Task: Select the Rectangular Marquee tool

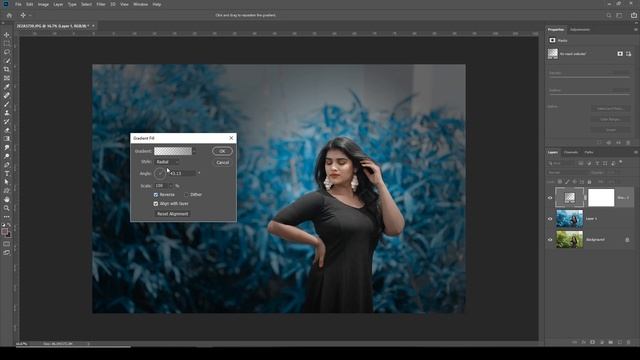Action: click(7, 43)
